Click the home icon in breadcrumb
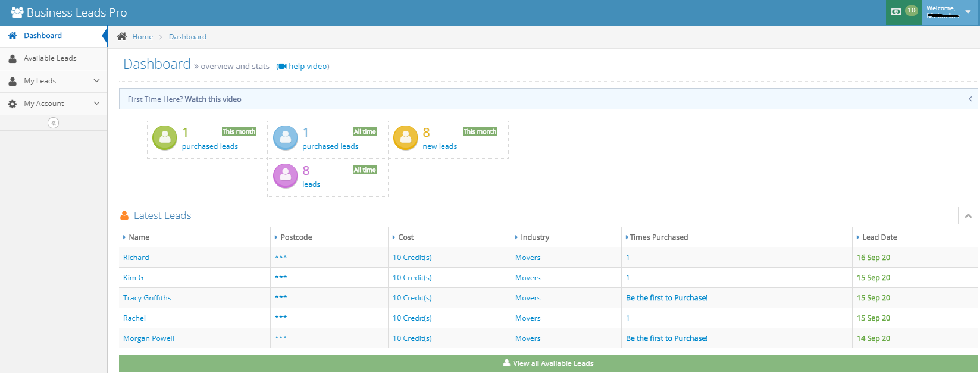Screen dimensions: 980x373 (122, 36)
